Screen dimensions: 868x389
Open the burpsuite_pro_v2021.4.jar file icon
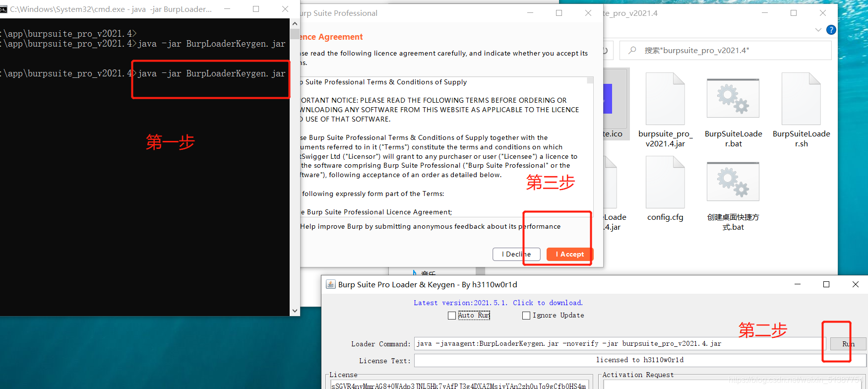(x=665, y=99)
